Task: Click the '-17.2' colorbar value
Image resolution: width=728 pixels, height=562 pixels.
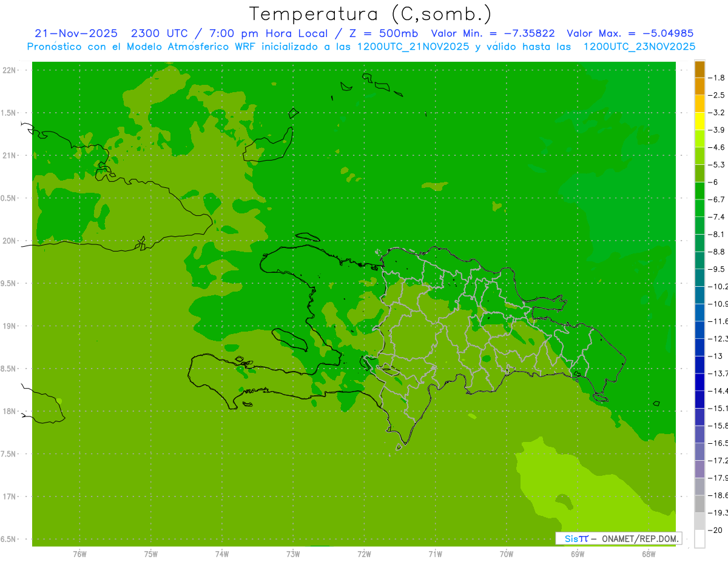Action: tap(718, 461)
